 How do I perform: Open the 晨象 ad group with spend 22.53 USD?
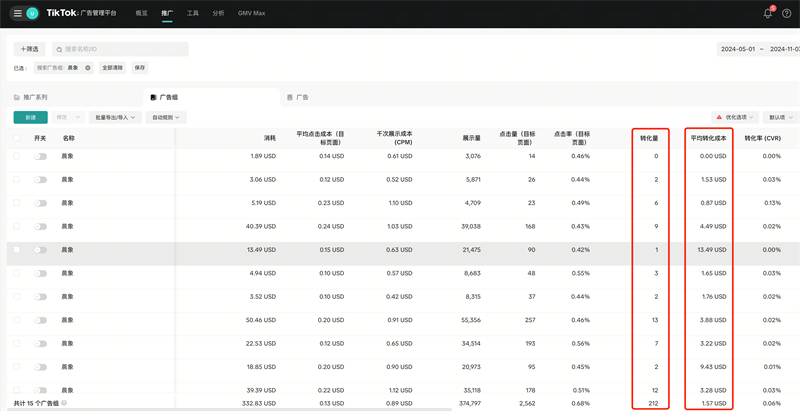coord(67,343)
